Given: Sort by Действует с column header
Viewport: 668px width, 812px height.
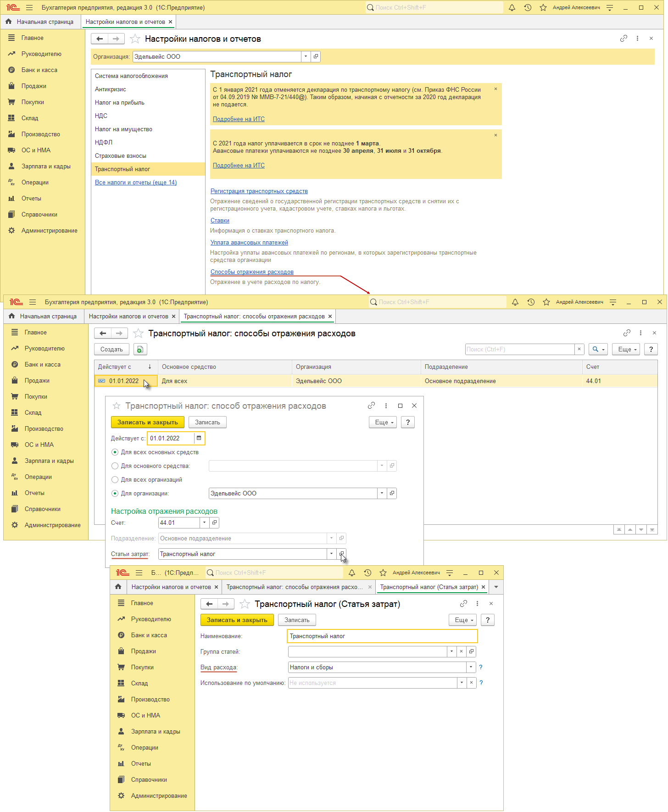Looking at the screenshot, I should [126, 367].
